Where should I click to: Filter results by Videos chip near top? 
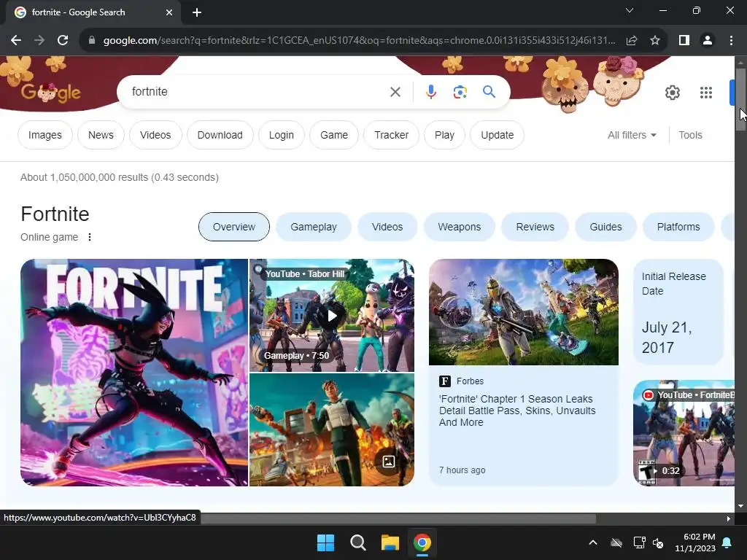pyautogui.click(x=155, y=135)
